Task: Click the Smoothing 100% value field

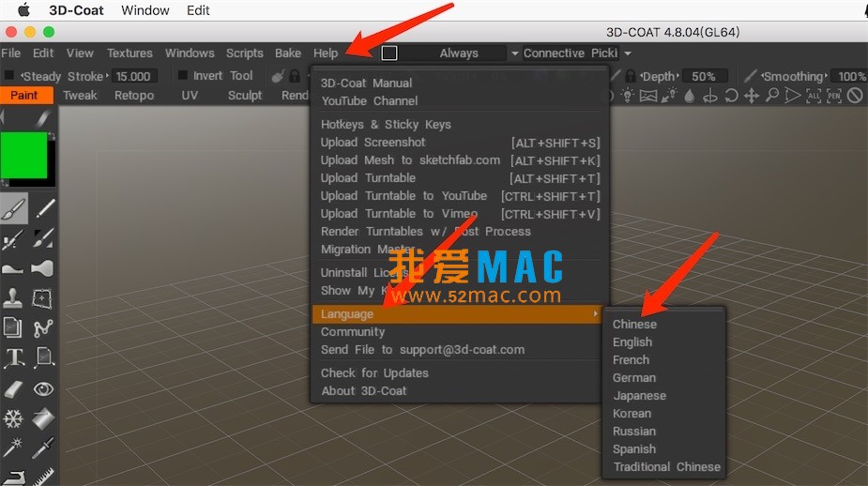Action: click(851, 76)
